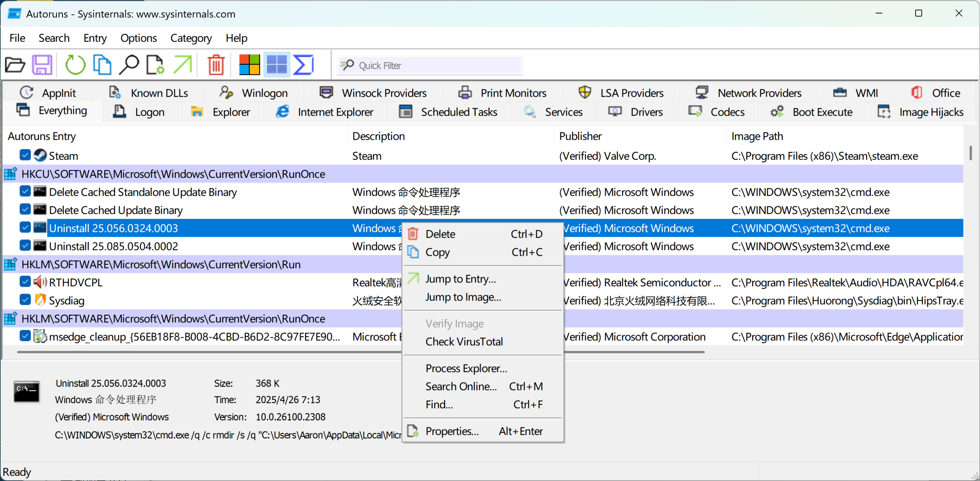The image size is (980, 481).
Task: Disable the RTHDVCPL entry checkbox
Action: point(25,282)
